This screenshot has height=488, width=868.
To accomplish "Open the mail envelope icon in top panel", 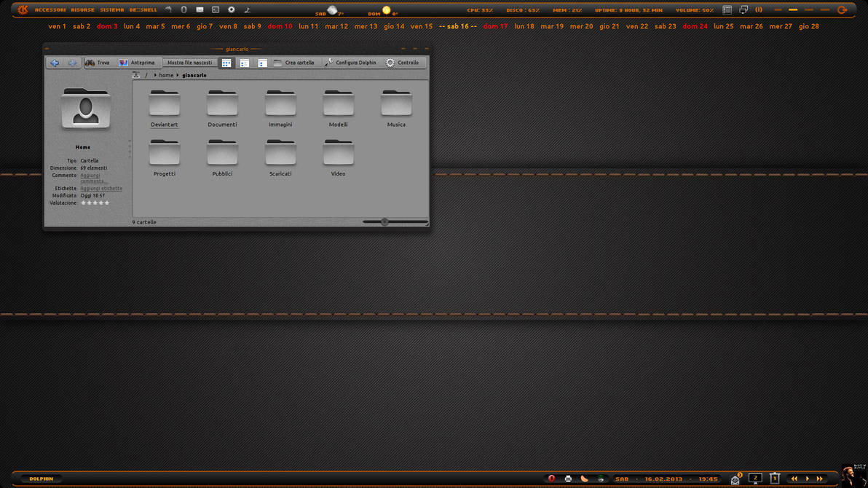I will 200,10.
